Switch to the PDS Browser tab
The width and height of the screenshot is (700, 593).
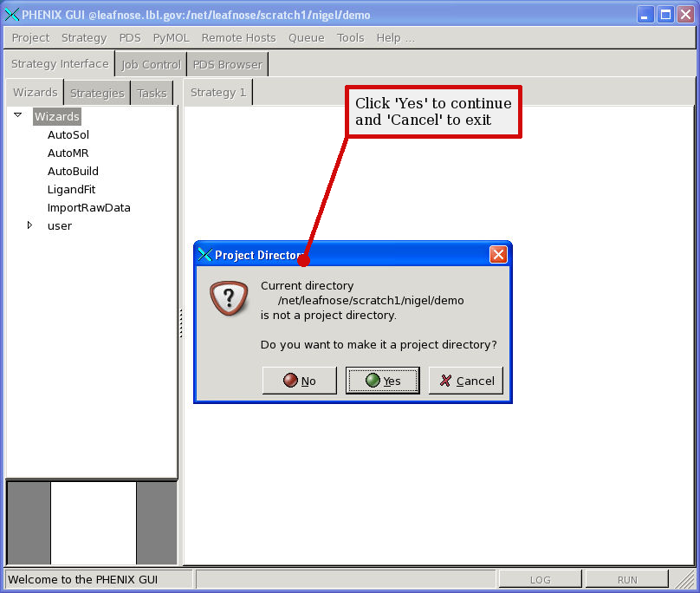[227, 64]
